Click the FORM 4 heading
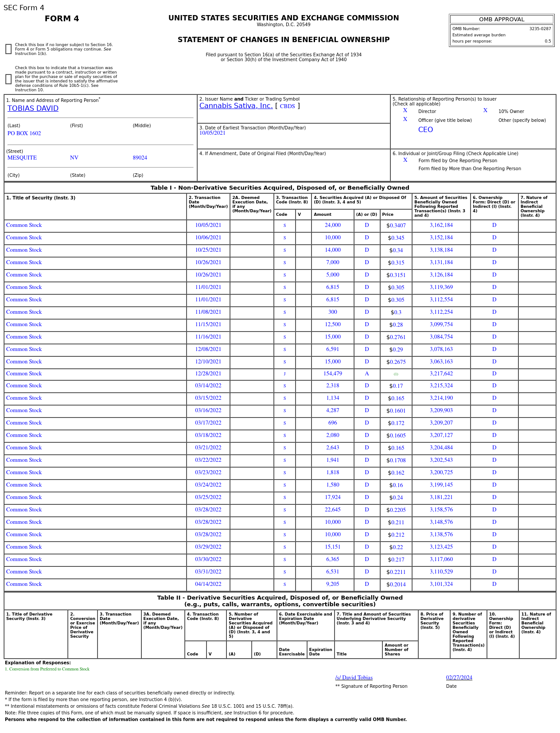560x733 pixels. tap(62, 19)
